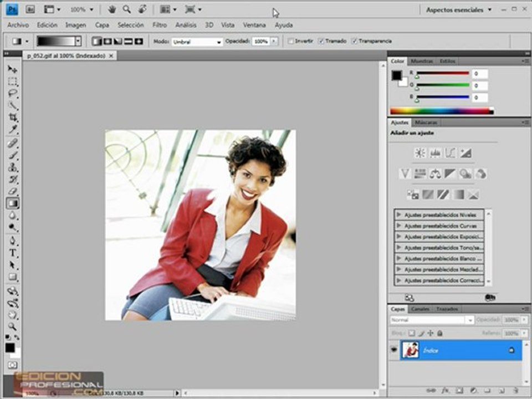Open the Ventana menu
The height and width of the screenshot is (399, 532).
tap(254, 25)
